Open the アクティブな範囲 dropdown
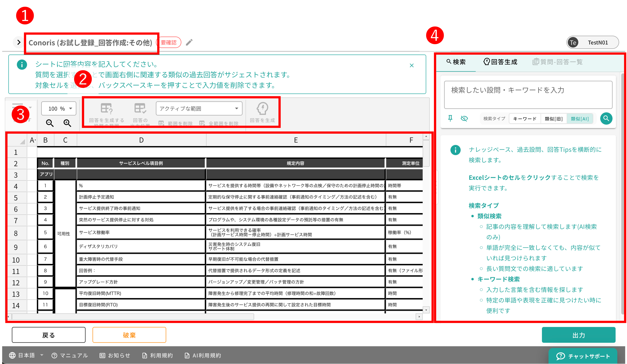Viewport: 627px width, 364px height. point(199,108)
